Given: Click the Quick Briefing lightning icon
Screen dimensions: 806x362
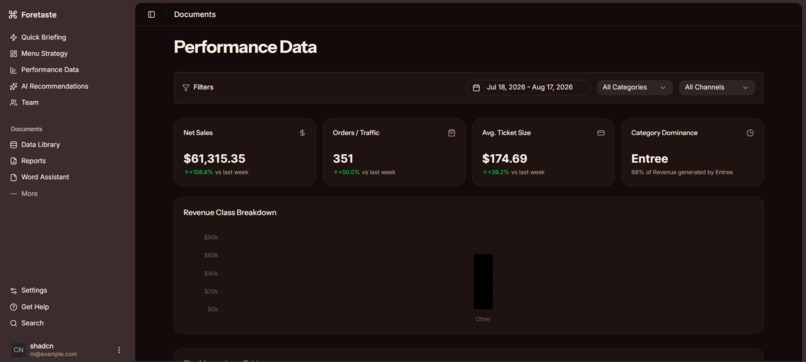Looking at the screenshot, I should tap(13, 38).
